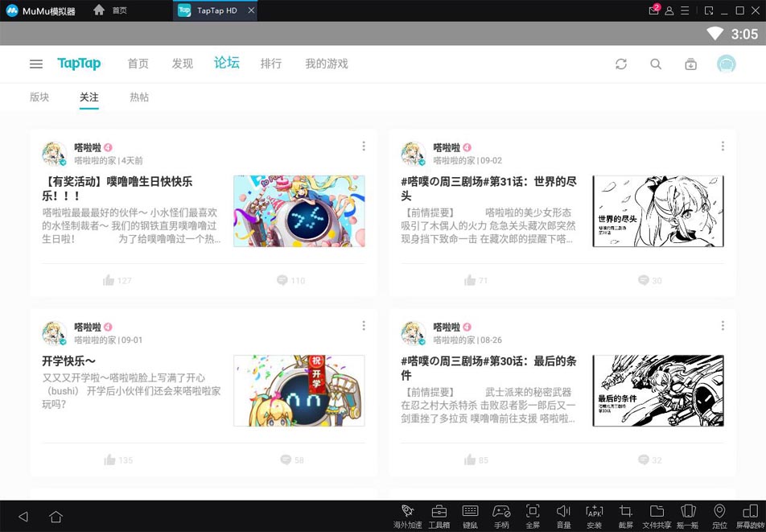Open the 我的游戏 tab

tap(327, 64)
